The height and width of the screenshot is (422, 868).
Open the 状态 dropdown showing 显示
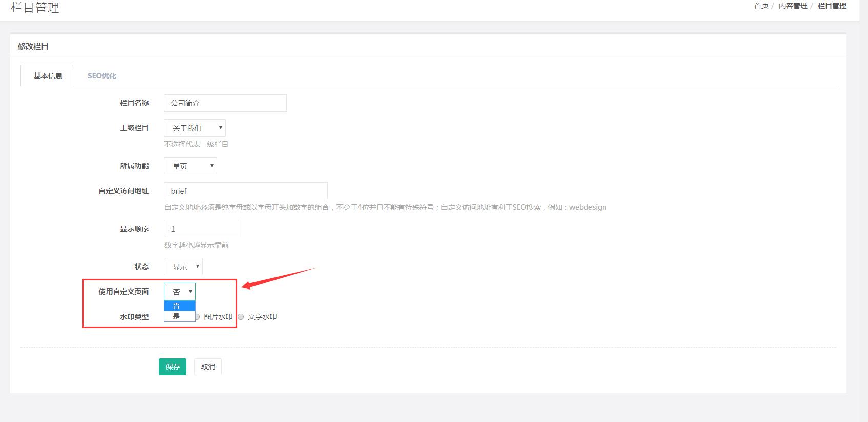point(183,266)
